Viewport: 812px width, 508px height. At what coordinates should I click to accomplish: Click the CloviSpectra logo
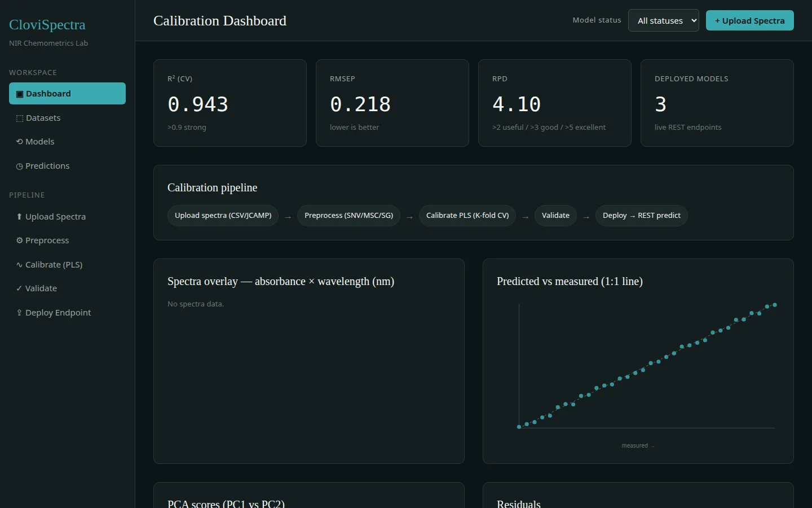[47, 25]
